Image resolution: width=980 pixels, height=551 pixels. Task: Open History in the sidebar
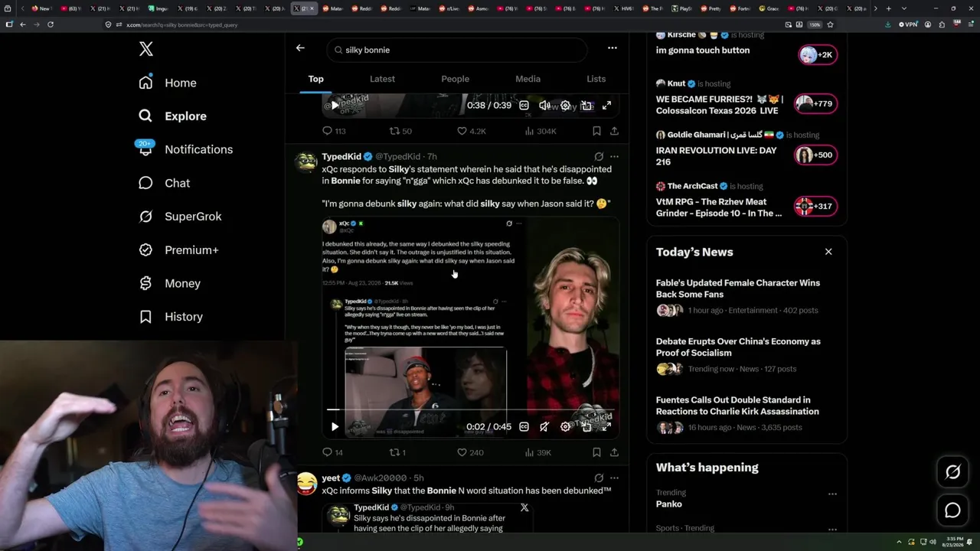[171, 317]
